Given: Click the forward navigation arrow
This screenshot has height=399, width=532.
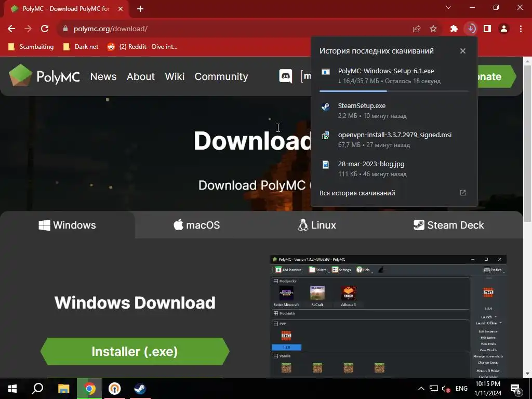Looking at the screenshot, I should (28, 29).
